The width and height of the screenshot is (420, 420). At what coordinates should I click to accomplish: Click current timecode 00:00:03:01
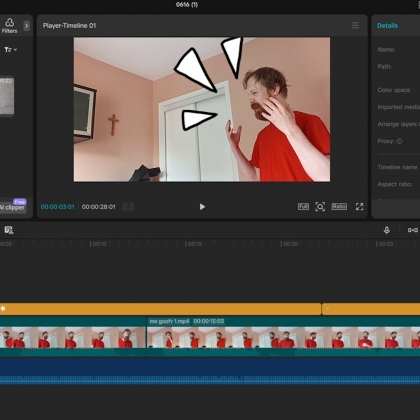pos(57,207)
